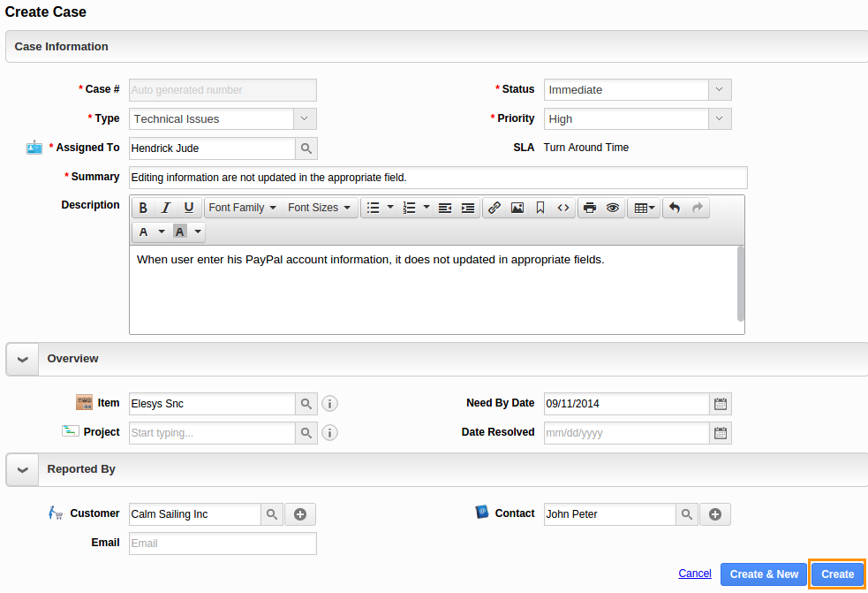Search for an Assigned To user
This screenshot has width=868, height=593.
[x=306, y=148]
